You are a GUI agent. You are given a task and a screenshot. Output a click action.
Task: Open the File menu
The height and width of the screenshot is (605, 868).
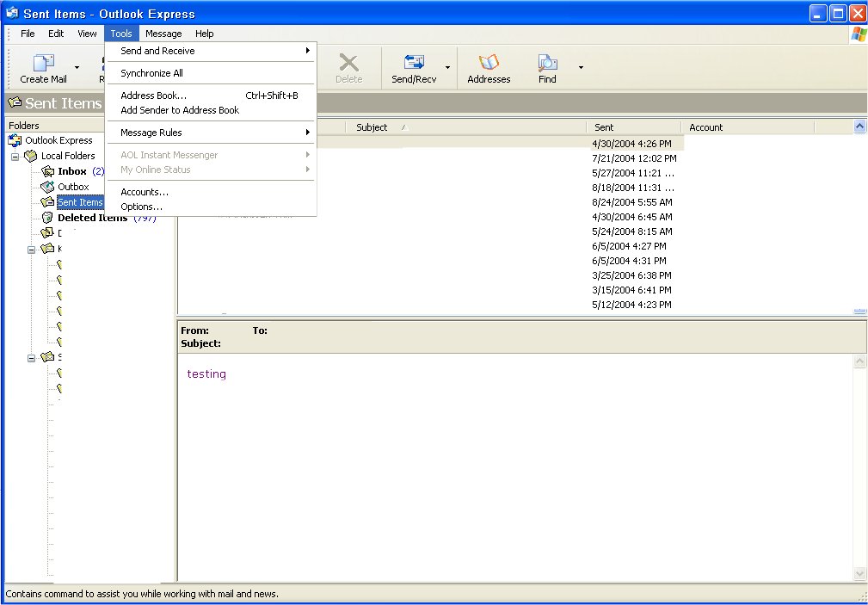pos(28,34)
